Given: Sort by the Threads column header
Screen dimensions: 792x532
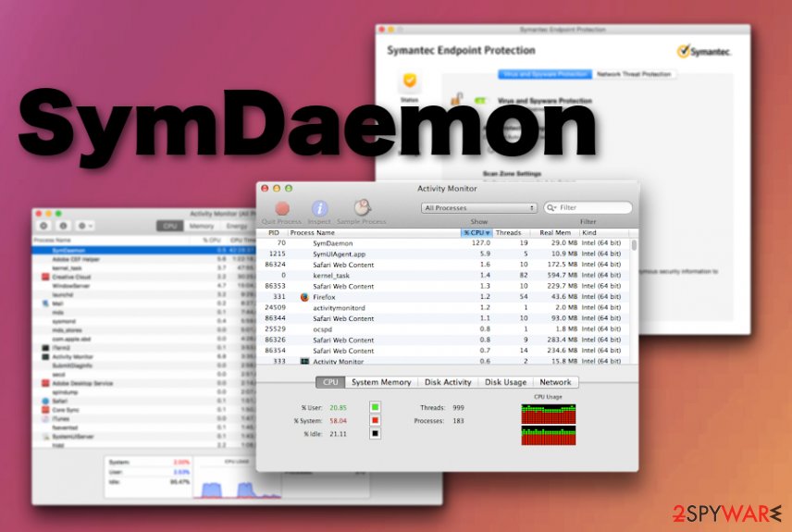Looking at the screenshot, I should (x=510, y=233).
